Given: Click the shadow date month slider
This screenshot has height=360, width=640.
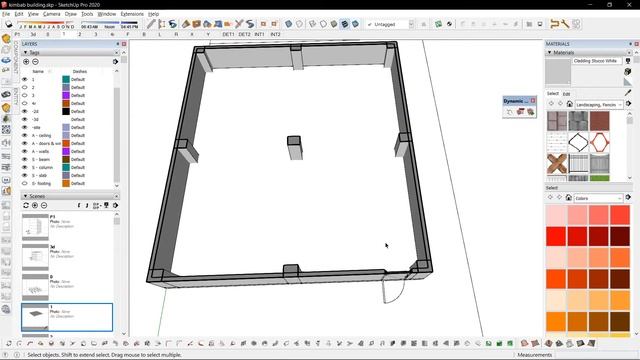Looking at the screenshot, I should 47,24.
